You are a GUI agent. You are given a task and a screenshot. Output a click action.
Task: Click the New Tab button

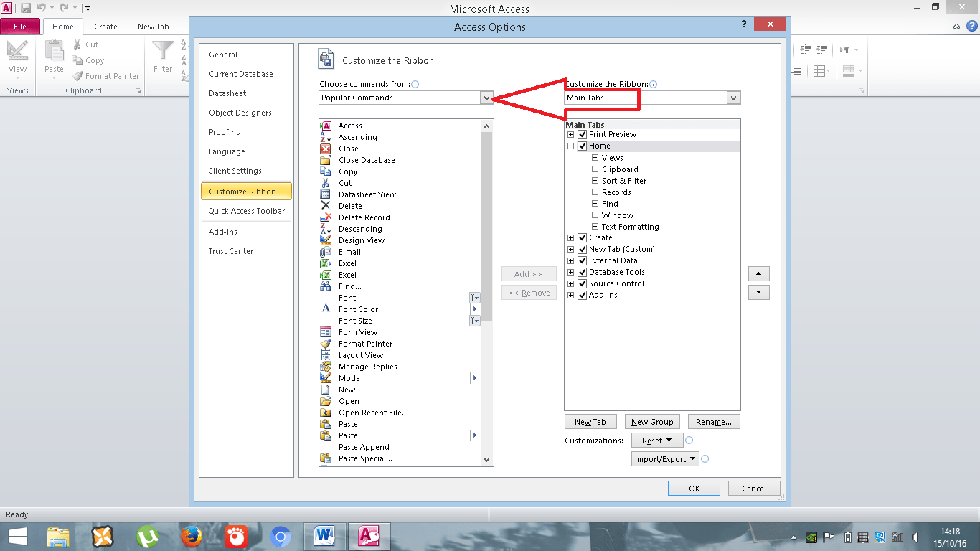pyautogui.click(x=590, y=422)
